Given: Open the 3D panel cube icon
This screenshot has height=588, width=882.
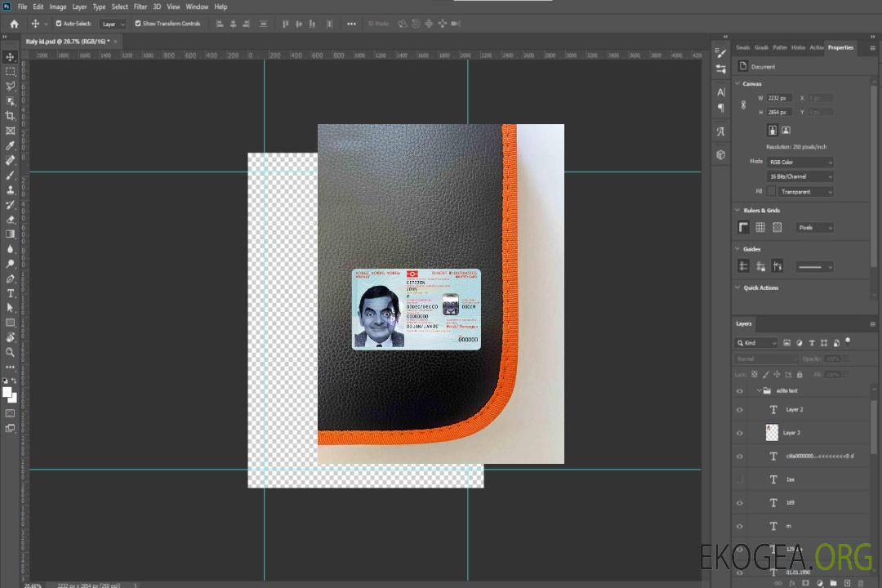Looking at the screenshot, I should click(720, 154).
